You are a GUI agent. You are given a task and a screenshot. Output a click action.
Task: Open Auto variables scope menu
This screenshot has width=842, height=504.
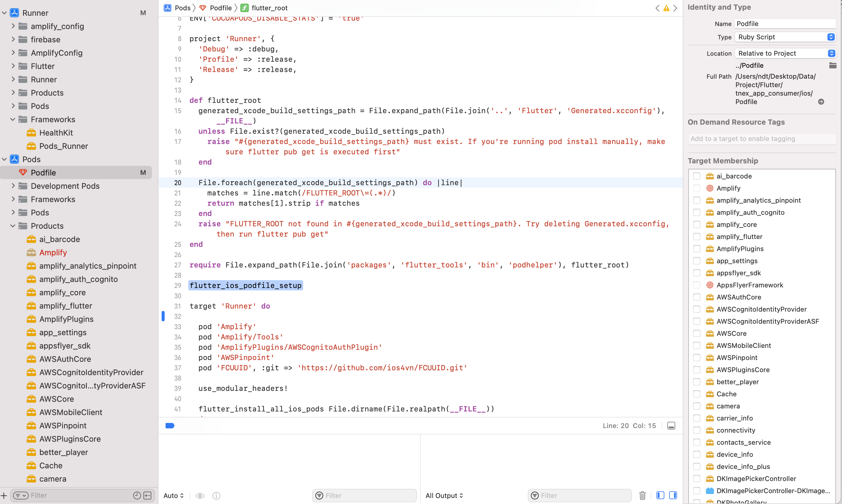pos(174,496)
